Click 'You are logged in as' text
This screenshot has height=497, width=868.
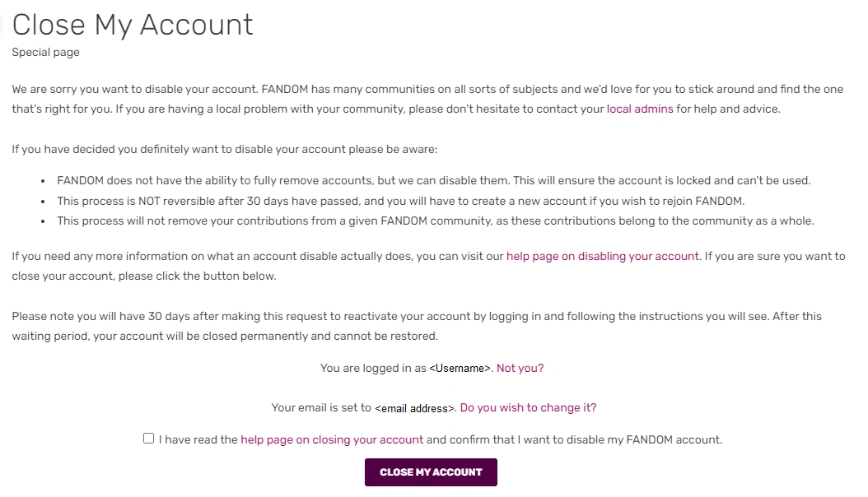pos(373,368)
